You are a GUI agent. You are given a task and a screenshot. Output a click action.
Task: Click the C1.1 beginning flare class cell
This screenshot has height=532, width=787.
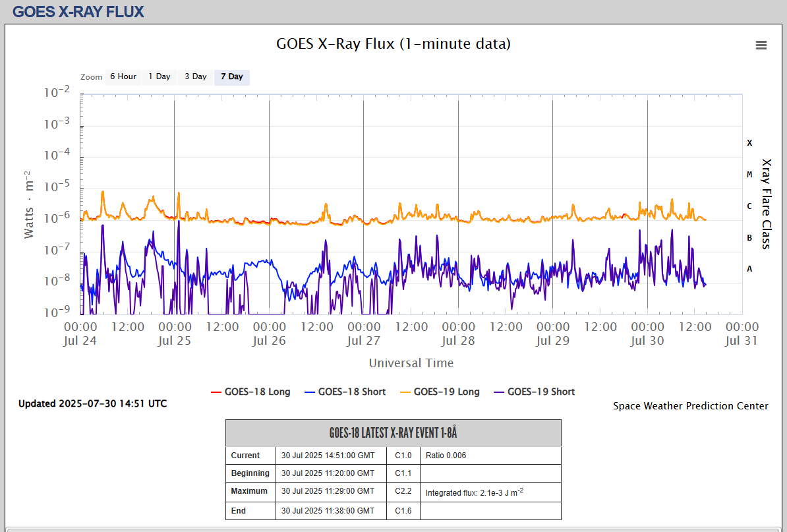coord(403,473)
